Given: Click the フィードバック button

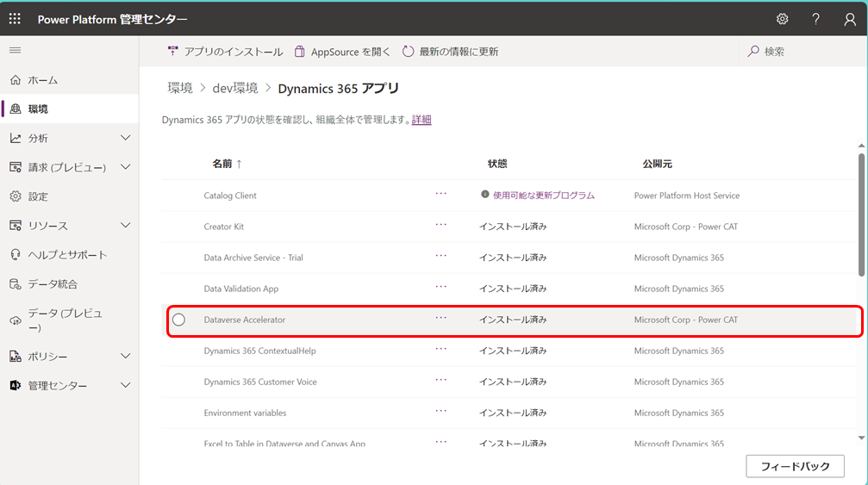Looking at the screenshot, I should 795,466.
